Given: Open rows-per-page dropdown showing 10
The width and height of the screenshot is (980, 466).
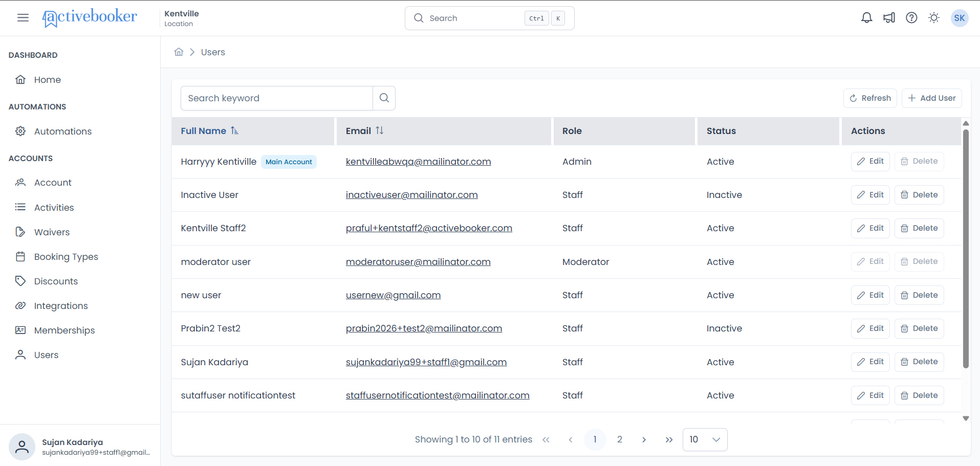Looking at the screenshot, I should 705,440.
